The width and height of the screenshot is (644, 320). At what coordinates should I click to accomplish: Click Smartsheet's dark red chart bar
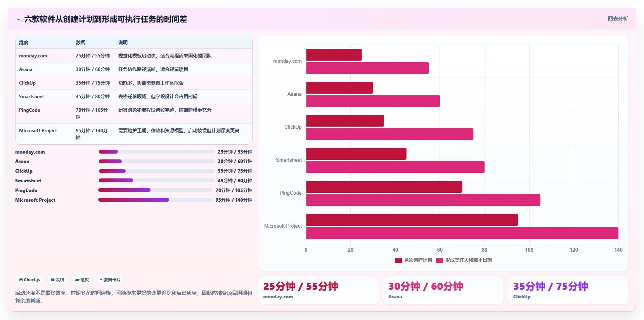[x=356, y=154]
